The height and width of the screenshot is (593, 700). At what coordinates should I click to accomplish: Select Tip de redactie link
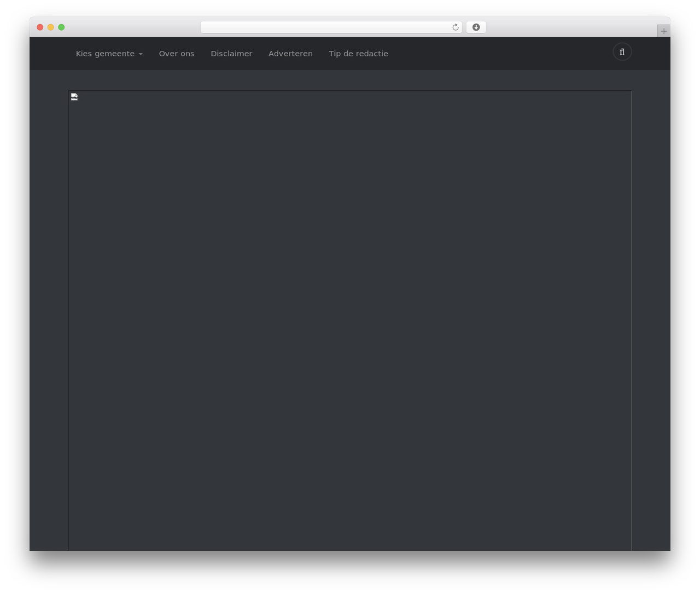tap(358, 54)
